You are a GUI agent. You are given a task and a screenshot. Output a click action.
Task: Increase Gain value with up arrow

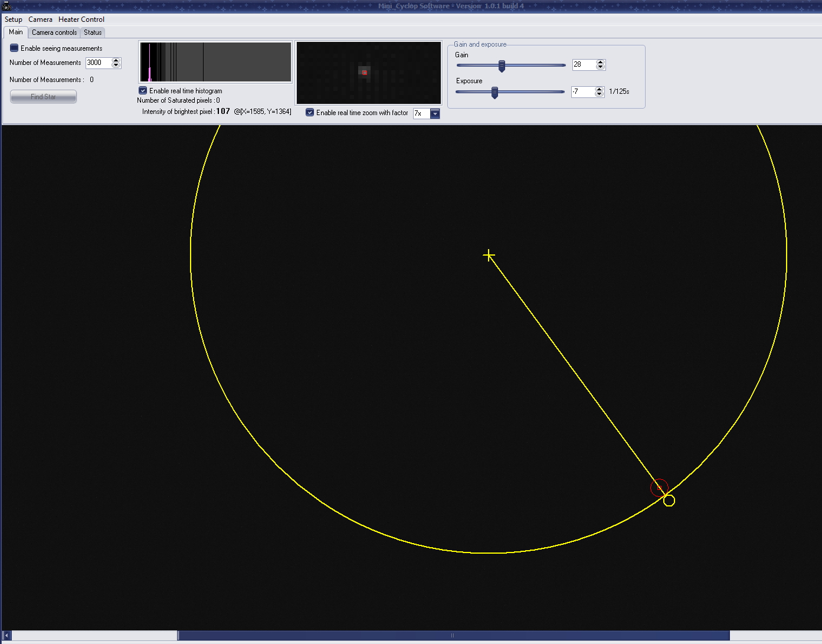point(601,62)
